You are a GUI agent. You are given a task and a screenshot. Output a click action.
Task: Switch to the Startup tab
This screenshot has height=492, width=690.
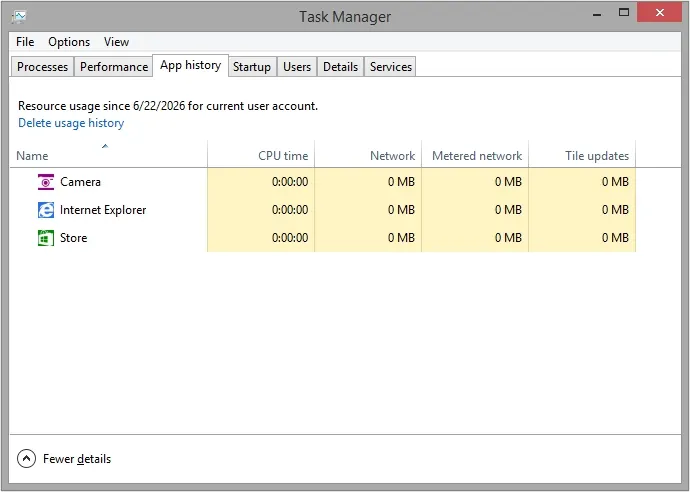252,67
